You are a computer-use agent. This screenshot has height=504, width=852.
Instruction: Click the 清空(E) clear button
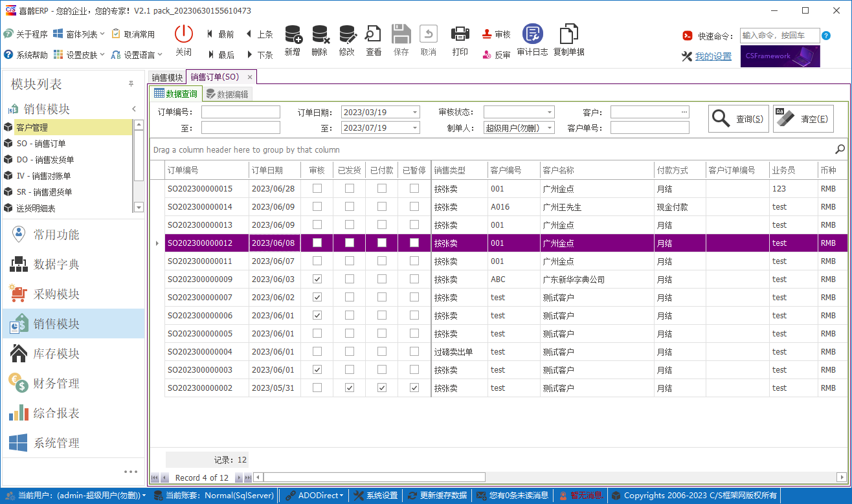803,118
